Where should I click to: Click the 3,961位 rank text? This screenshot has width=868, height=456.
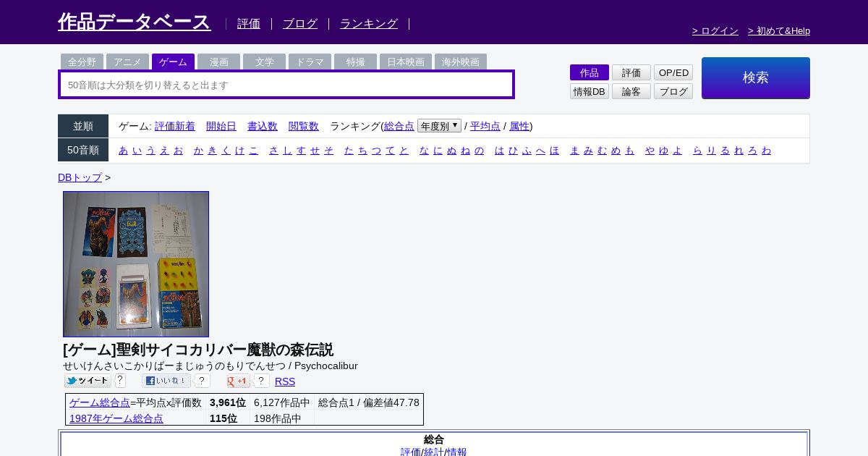(228, 402)
